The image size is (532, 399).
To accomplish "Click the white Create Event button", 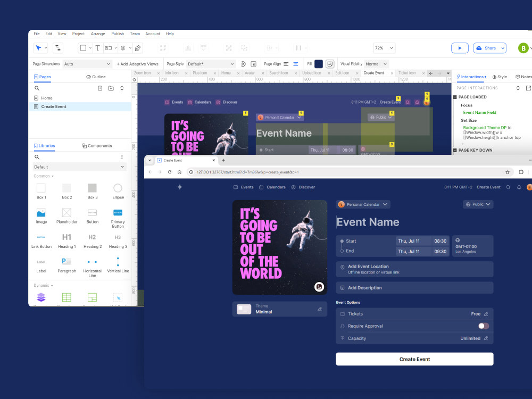I will (414, 359).
